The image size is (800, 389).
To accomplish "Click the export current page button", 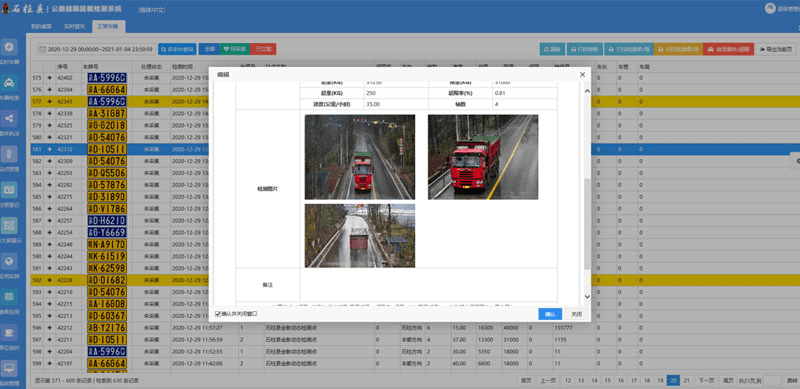I will coord(776,49).
